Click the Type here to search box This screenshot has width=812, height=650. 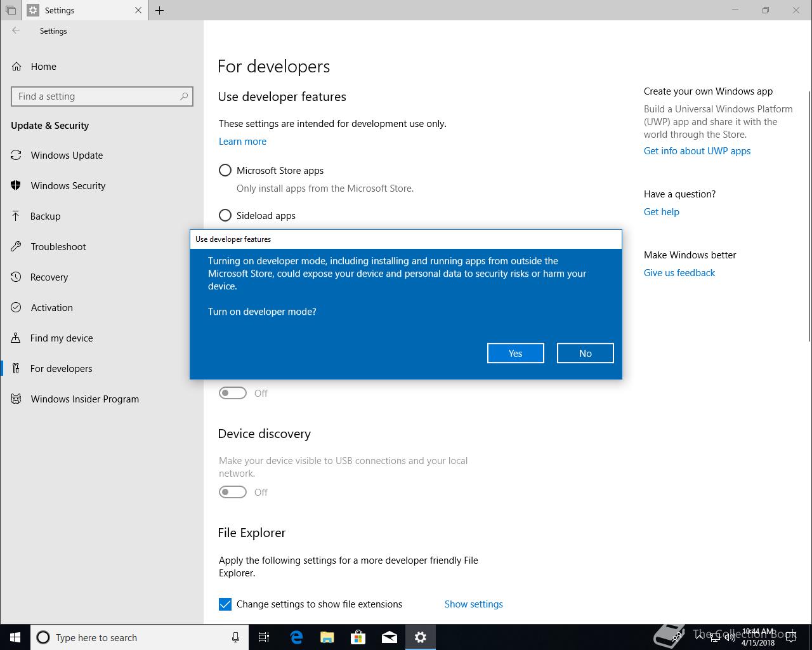point(138,637)
